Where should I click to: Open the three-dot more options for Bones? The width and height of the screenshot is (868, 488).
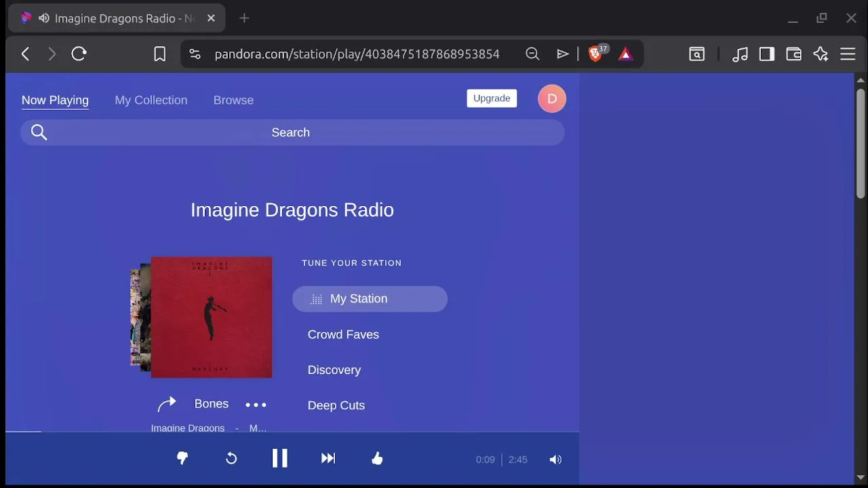(x=256, y=405)
